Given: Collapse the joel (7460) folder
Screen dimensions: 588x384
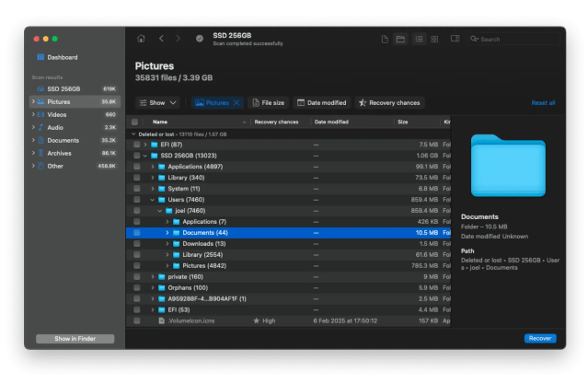Looking at the screenshot, I should pyautogui.click(x=160, y=211).
